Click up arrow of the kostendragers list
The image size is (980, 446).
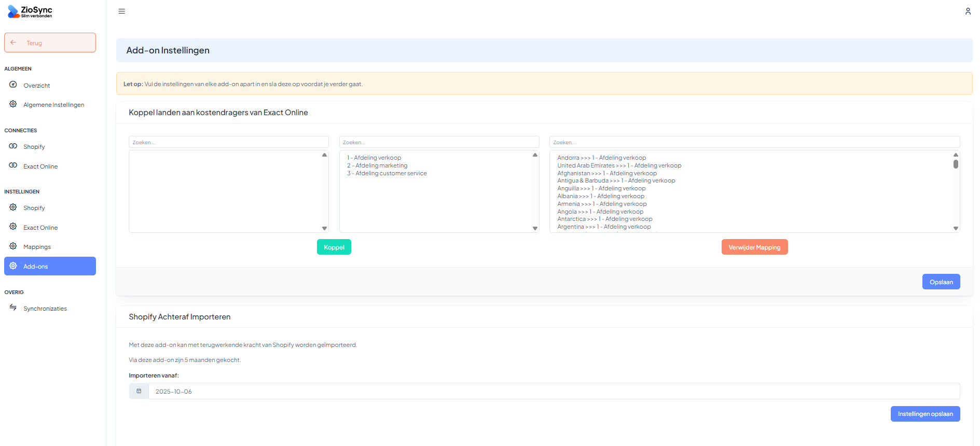click(535, 155)
